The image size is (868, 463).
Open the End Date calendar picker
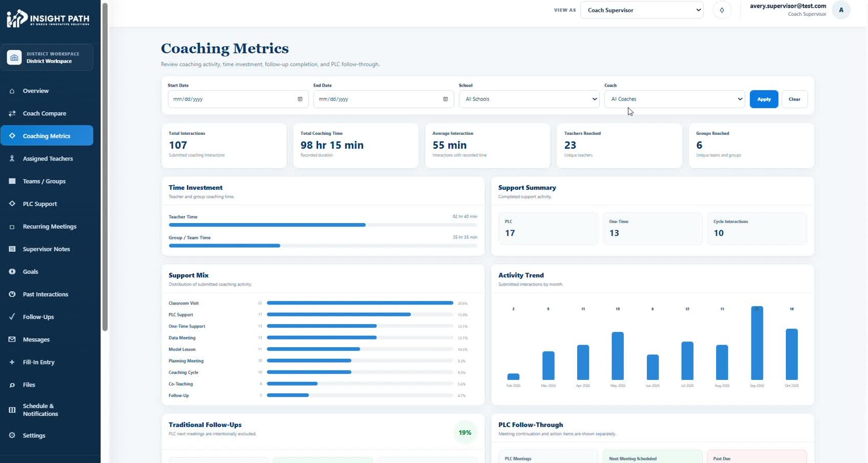coord(445,99)
